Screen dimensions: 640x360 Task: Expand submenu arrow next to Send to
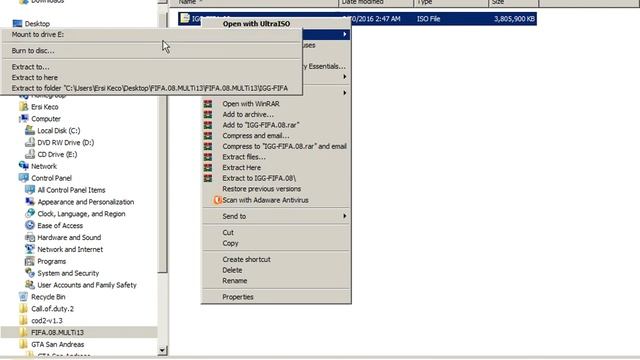pos(345,216)
